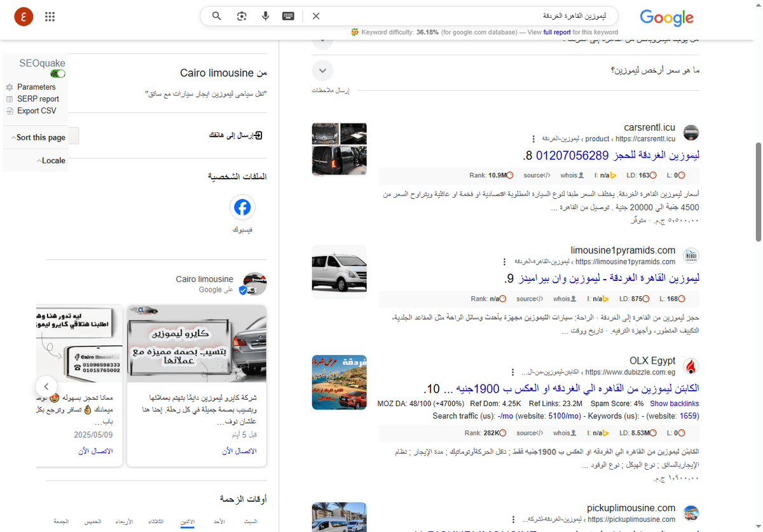The image size is (763, 532).
Task: Disable the SEOquake extension toggle
Action: point(58,73)
